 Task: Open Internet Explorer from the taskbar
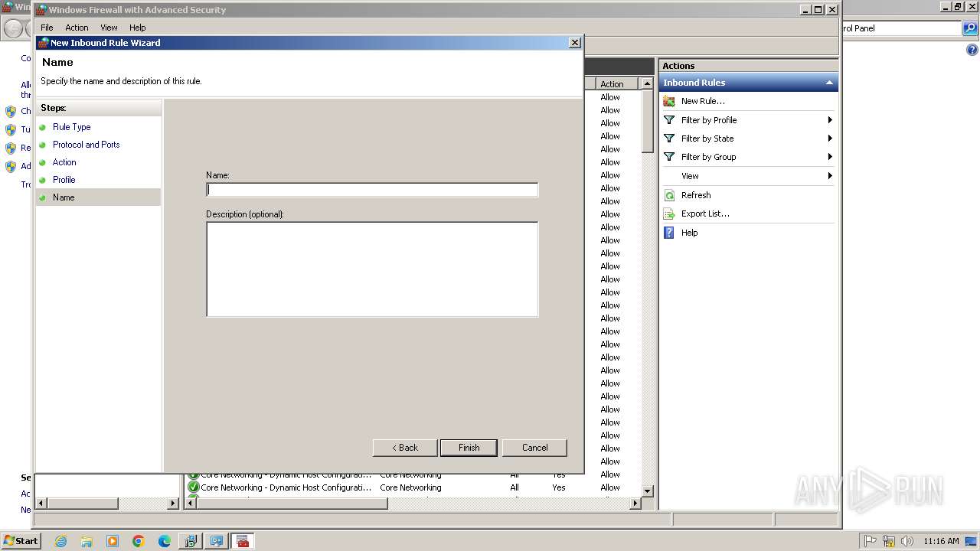60,541
